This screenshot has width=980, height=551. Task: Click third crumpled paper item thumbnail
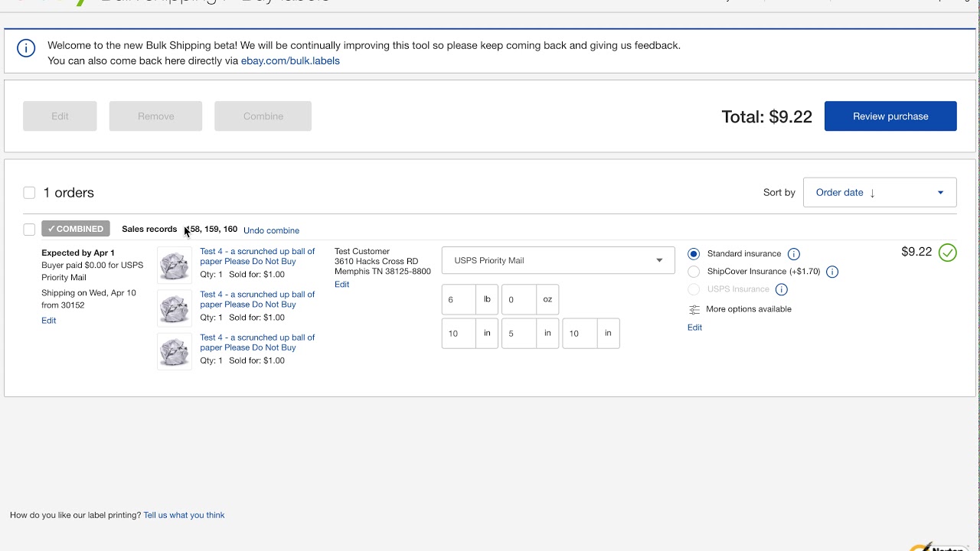coord(175,351)
